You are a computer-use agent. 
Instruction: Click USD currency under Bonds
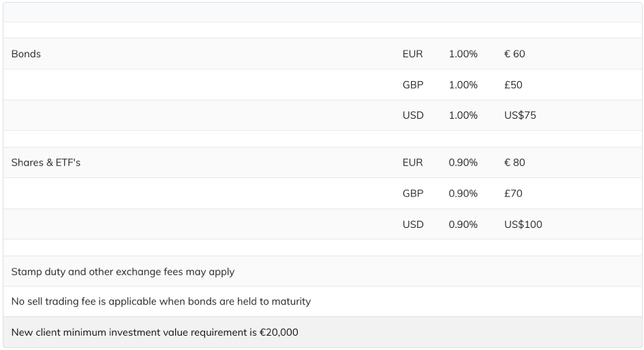point(413,115)
